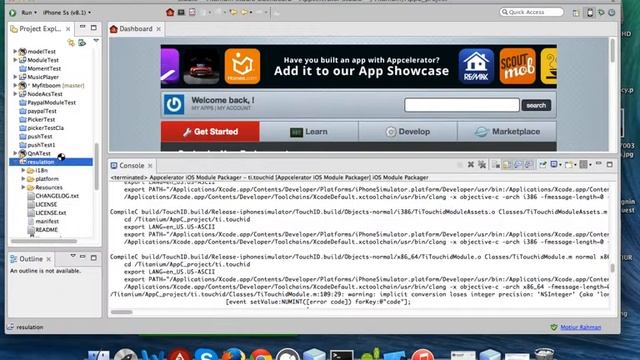This screenshot has width=640, height=360.
Task: Close the Project Explorer tab
Action: [x=68, y=29]
